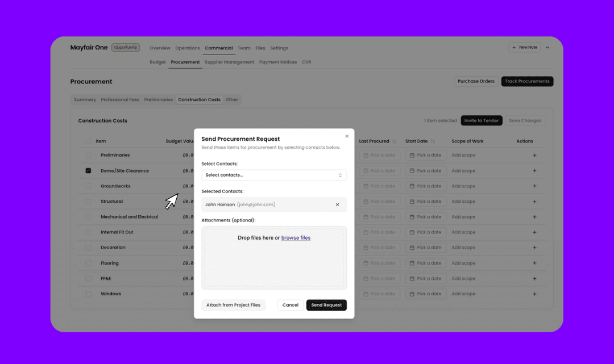
Task: Click the New Note plus icon
Action: (x=513, y=47)
